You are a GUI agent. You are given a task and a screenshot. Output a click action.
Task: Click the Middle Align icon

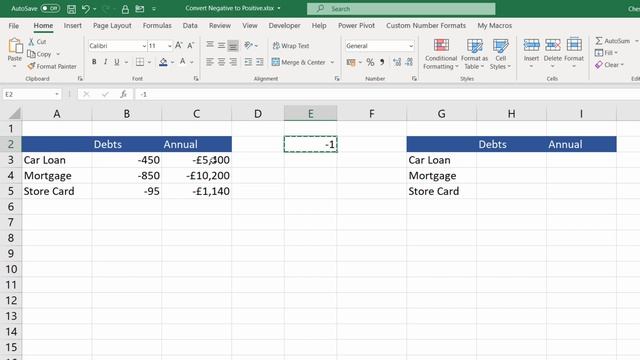(221, 45)
